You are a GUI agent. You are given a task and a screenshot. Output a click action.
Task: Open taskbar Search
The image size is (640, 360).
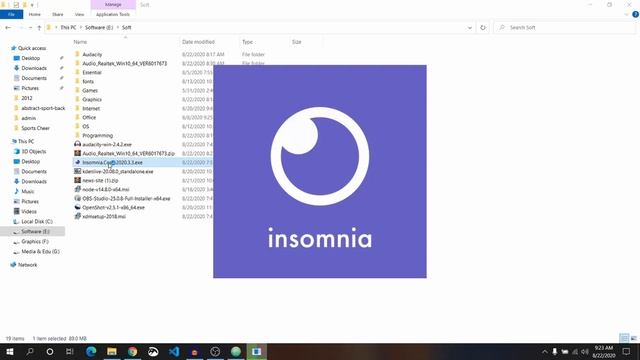point(30,351)
